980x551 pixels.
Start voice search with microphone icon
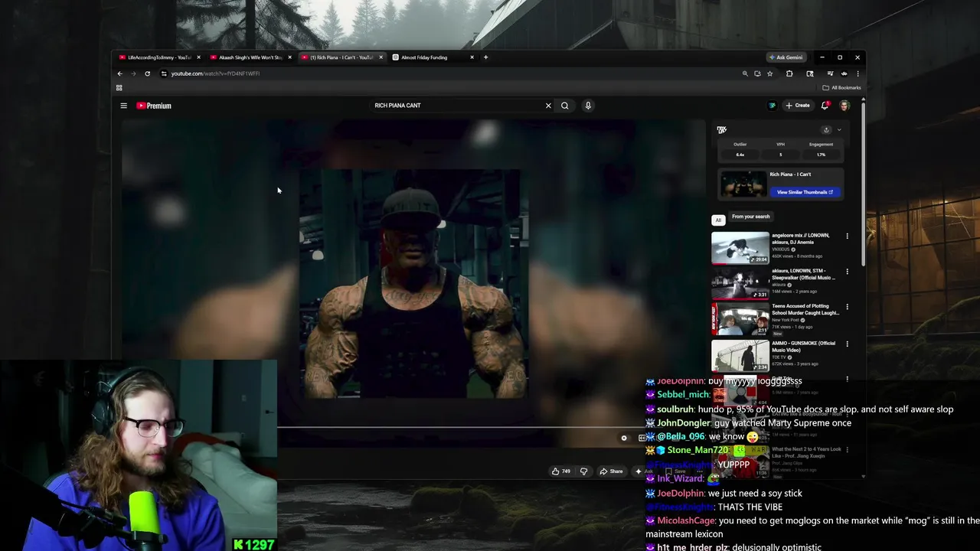(588, 106)
